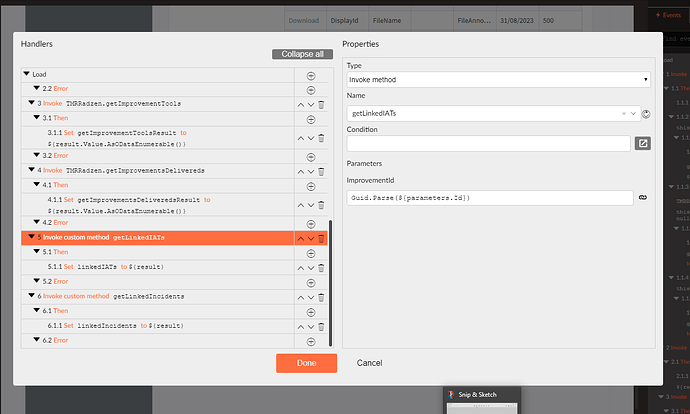Open the Condition expression editor icon
The image size is (690, 414).
(642, 143)
